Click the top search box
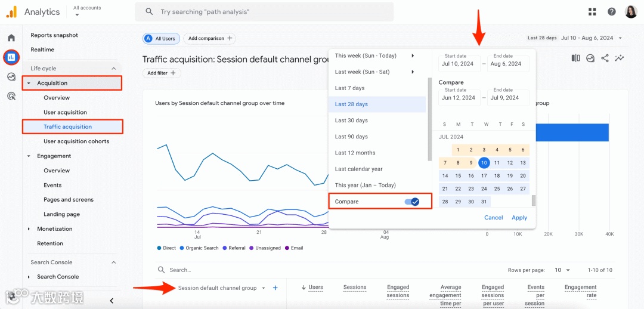Screen dimensions: 644x309 (x=264, y=12)
